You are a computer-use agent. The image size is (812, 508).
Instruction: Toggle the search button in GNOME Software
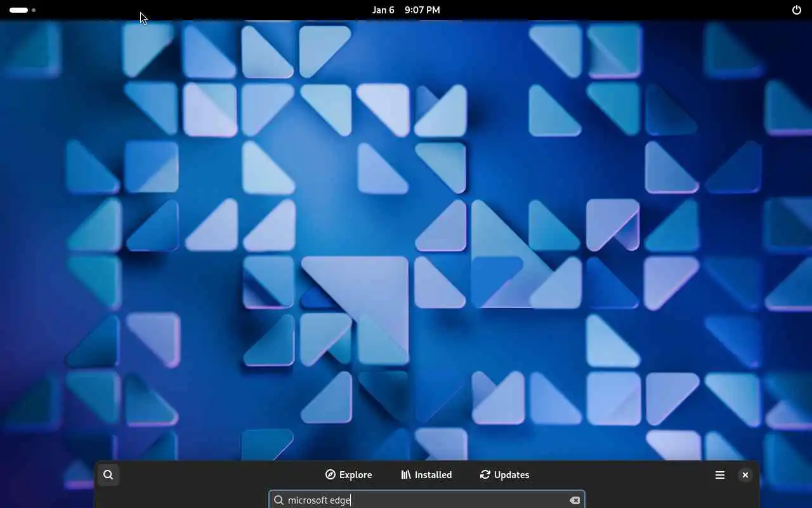coord(108,475)
